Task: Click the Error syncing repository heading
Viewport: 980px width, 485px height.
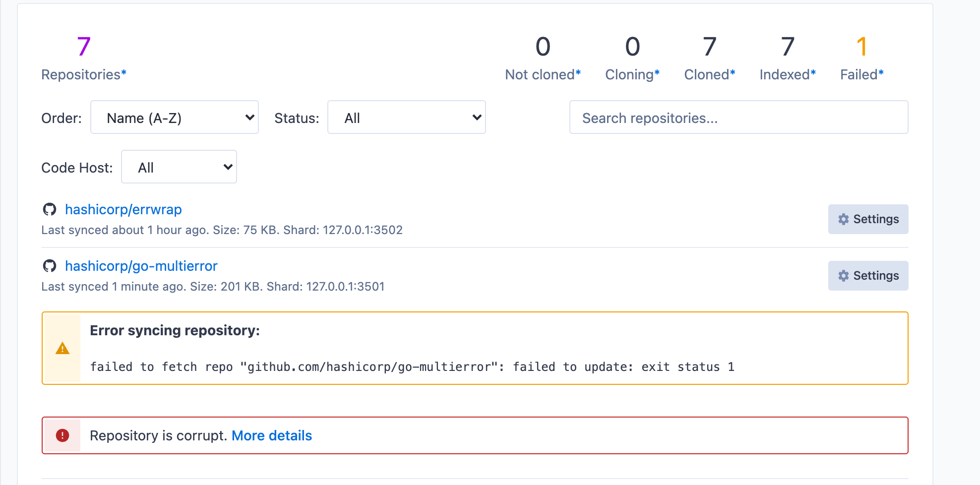Action: (175, 330)
